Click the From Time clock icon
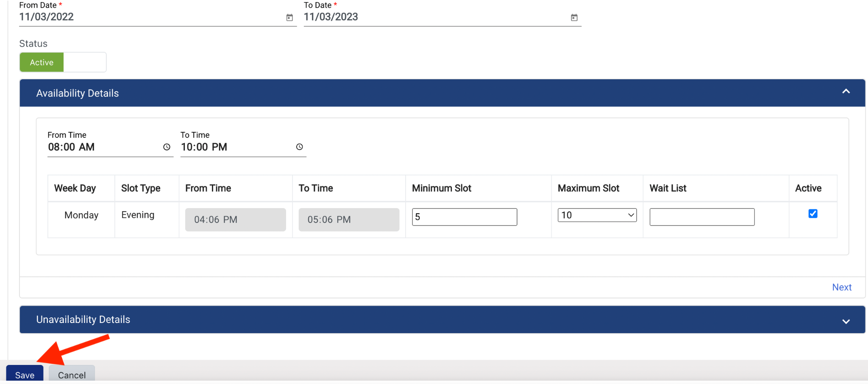The width and height of the screenshot is (868, 384). coord(167,147)
